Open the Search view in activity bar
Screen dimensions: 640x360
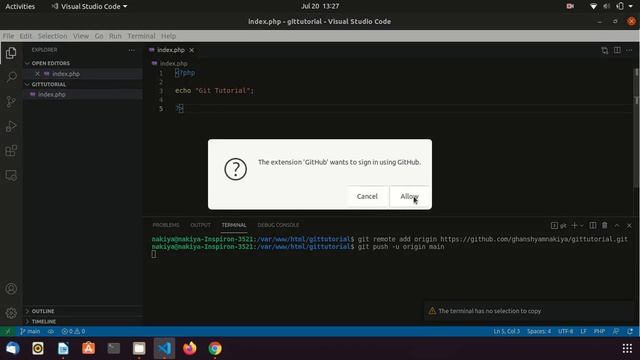pyautogui.click(x=11, y=77)
